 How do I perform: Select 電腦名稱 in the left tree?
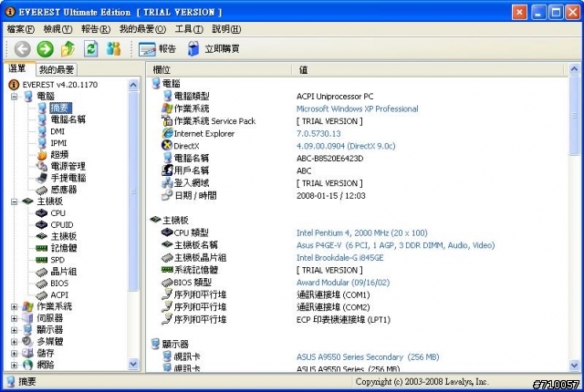click(x=68, y=119)
